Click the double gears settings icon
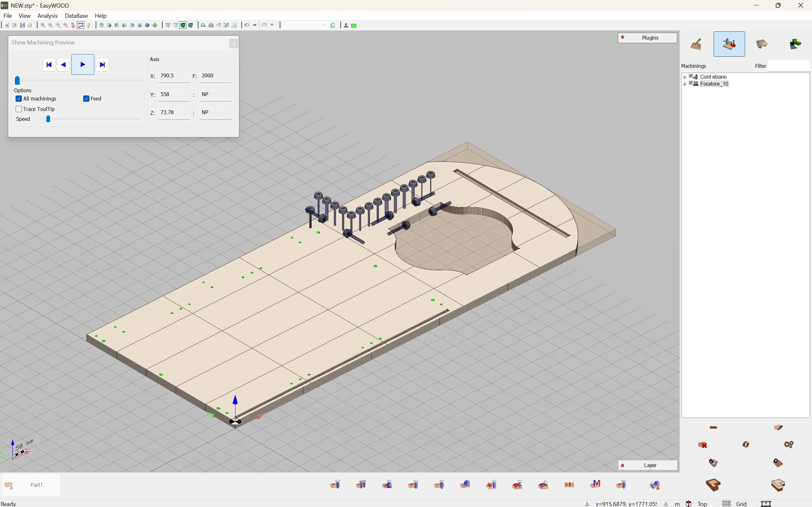 pyautogui.click(x=789, y=444)
